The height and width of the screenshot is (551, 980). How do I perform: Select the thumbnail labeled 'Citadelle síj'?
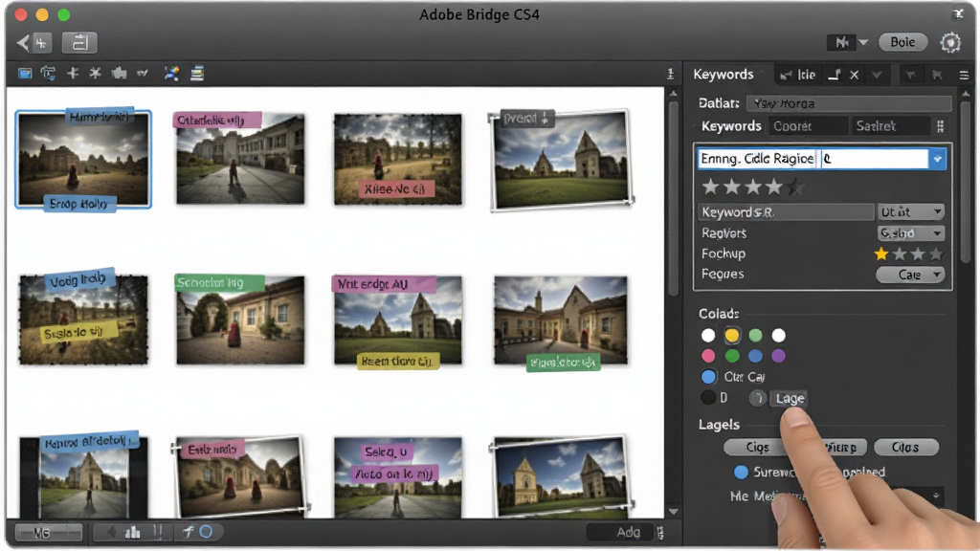click(240, 159)
